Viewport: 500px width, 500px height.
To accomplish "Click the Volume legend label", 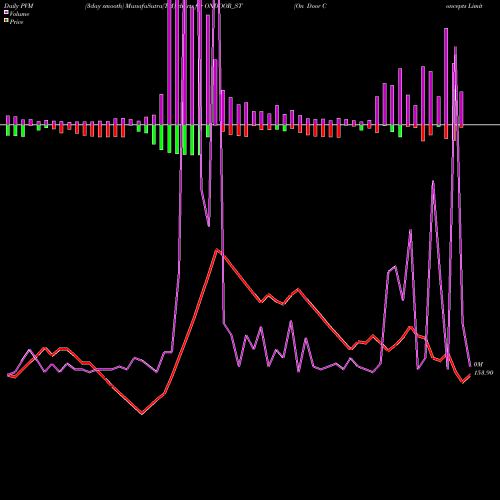I will (x=19, y=14).
